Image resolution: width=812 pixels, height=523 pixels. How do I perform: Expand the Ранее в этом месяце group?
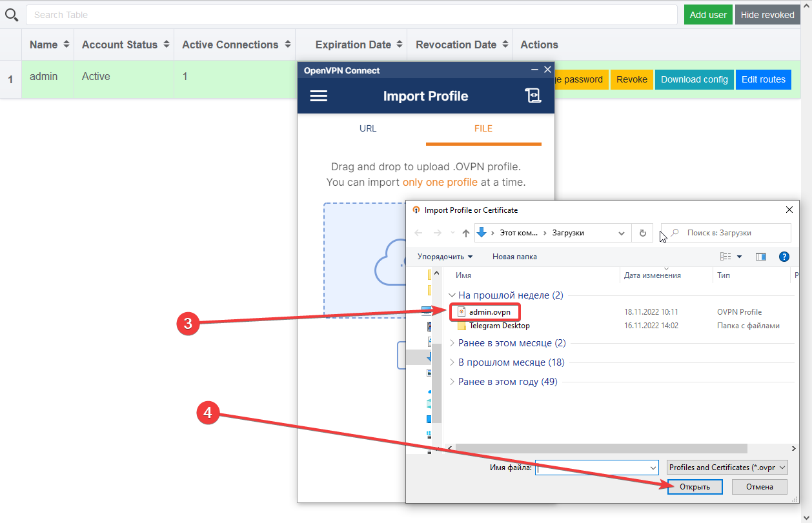[452, 343]
